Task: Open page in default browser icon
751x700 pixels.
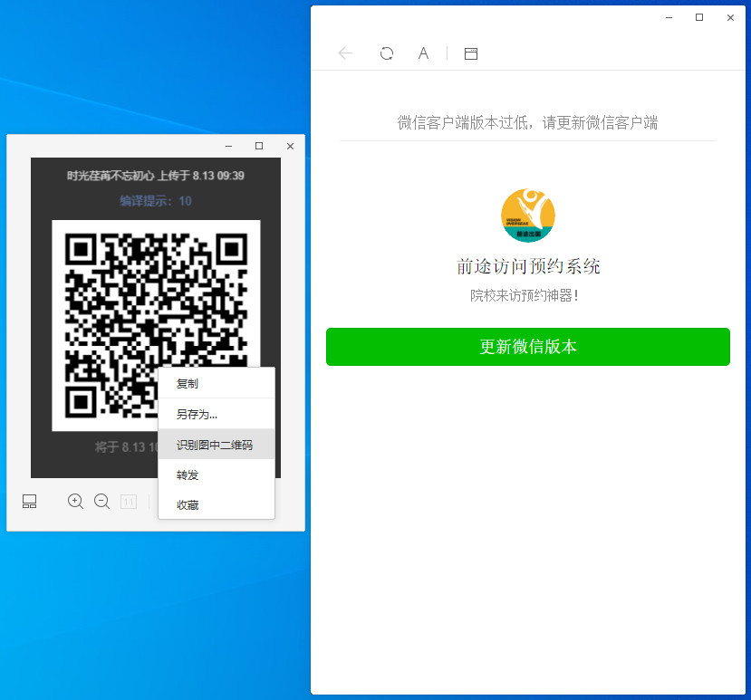Action: tap(471, 53)
